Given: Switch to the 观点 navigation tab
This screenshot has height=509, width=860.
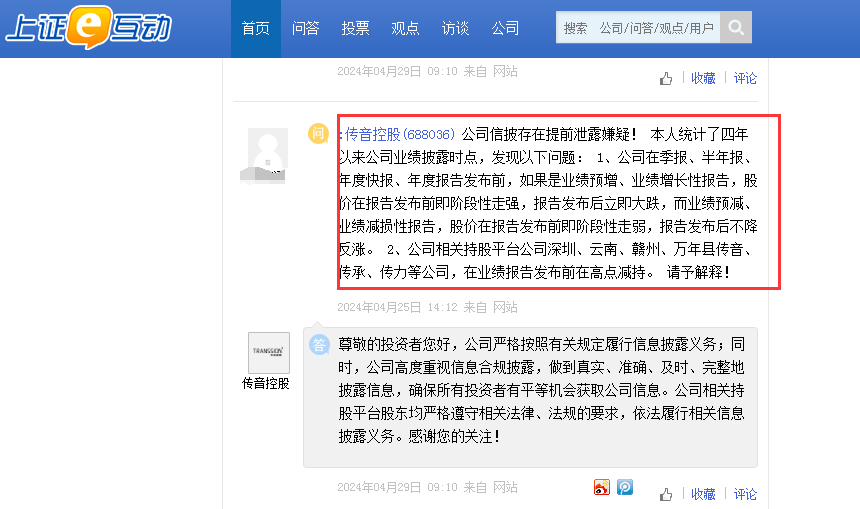Looking at the screenshot, I should pos(405,29).
